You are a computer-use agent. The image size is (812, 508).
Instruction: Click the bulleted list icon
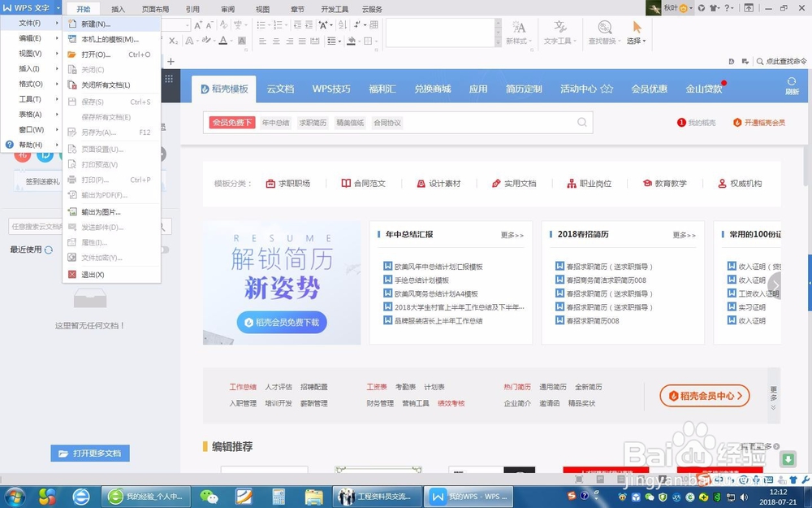click(261, 24)
